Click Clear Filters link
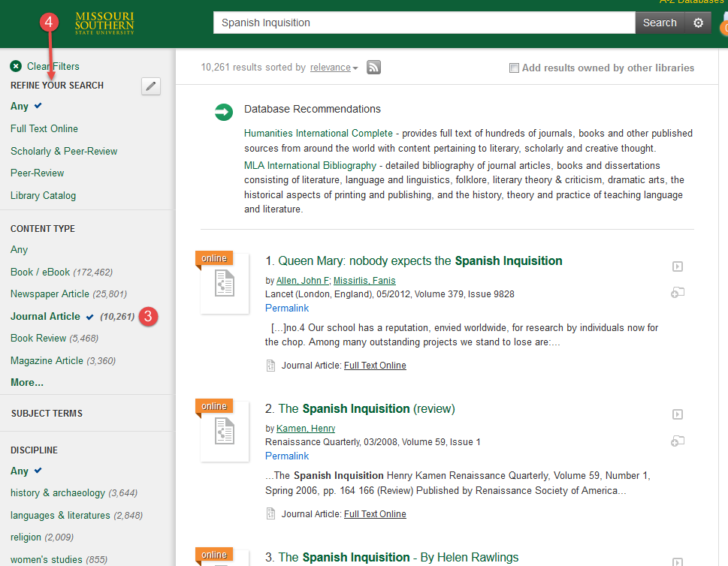 tap(53, 66)
